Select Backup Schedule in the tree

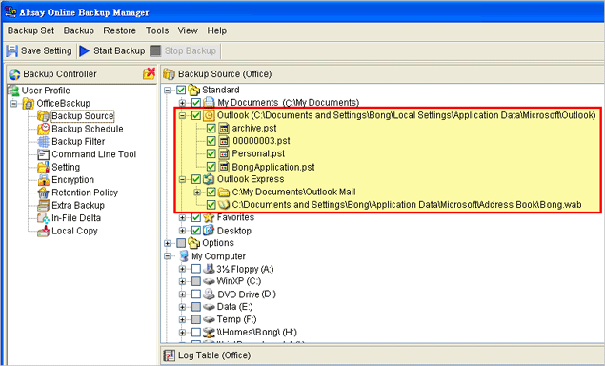tap(87, 129)
